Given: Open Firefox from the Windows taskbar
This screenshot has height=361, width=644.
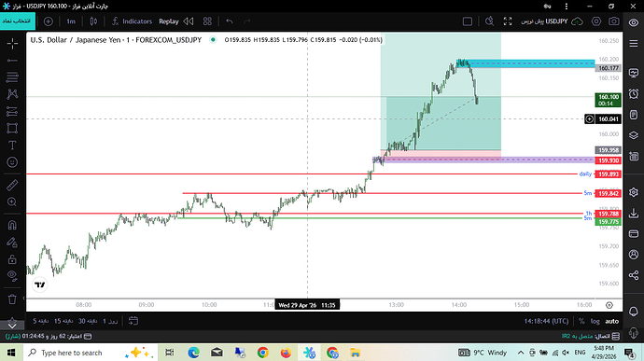Looking at the screenshot, I should point(286,353).
